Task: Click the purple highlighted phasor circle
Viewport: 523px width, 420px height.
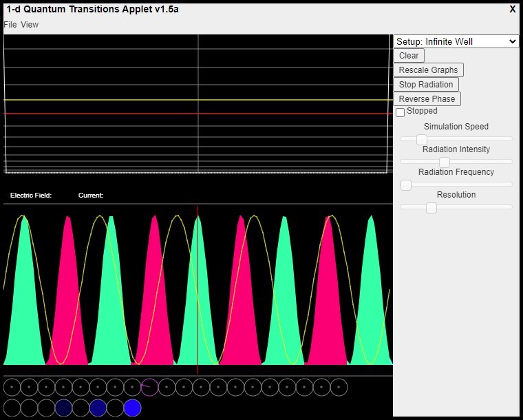Action: (149, 388)
